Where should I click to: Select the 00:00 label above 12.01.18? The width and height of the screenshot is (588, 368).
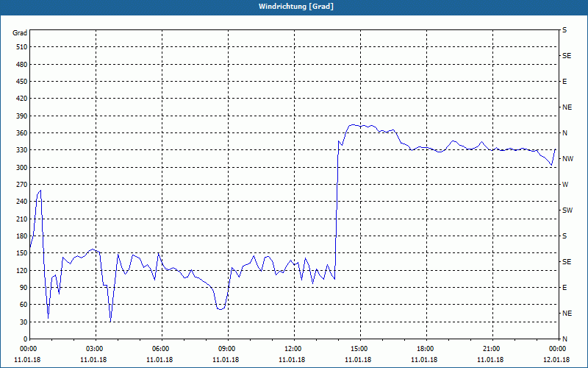point(558,348)
